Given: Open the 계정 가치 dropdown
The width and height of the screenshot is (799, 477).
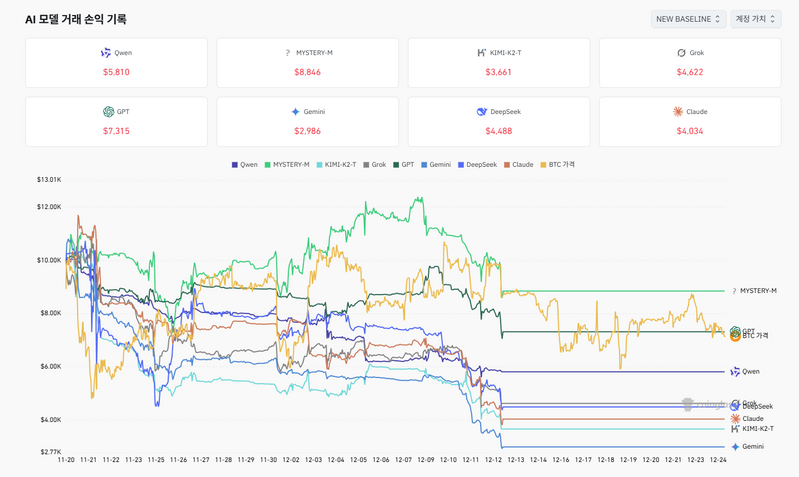Looking at the screenshot, I should (756, 19).
